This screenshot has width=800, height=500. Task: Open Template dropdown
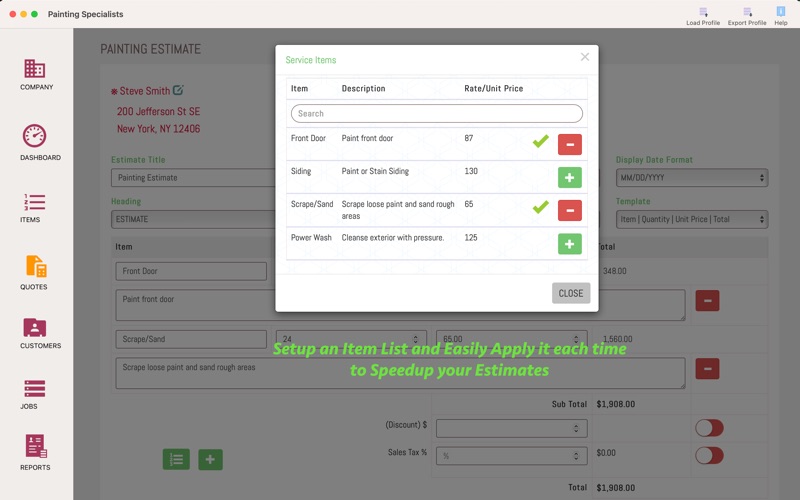coord(692,219)
